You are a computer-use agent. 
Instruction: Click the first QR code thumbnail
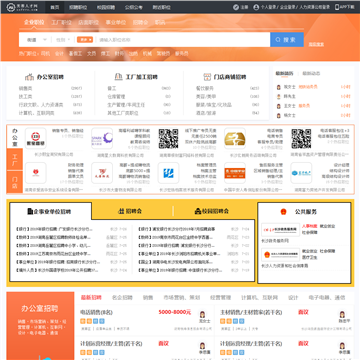(x=168, y=139)
